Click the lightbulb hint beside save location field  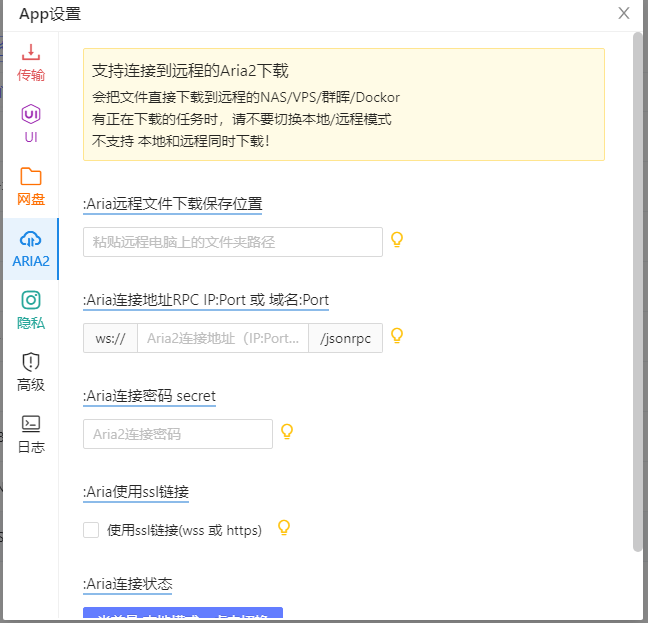pos(397,240)
